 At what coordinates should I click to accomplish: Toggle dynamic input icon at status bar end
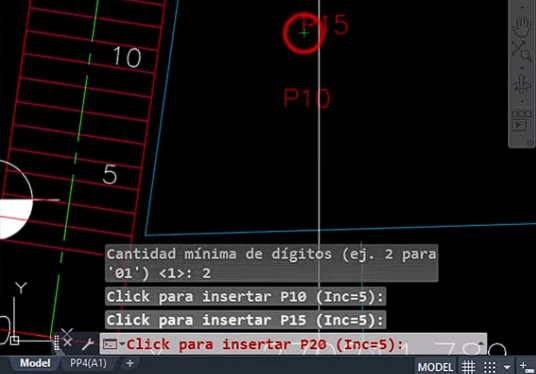click(527, 368)
